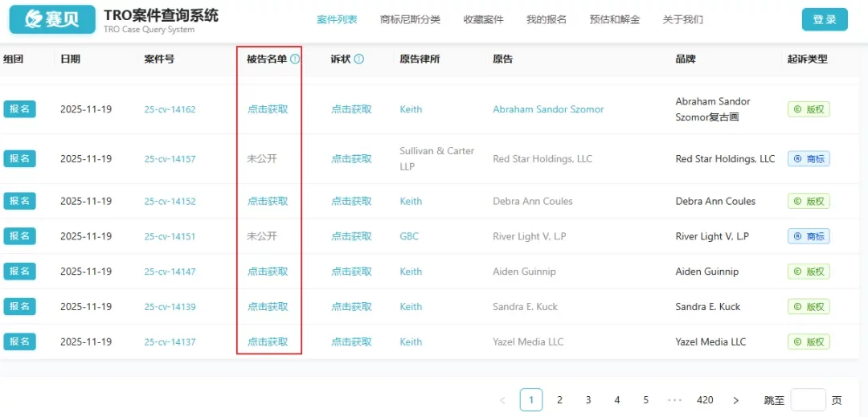868x417 pixels.
Task: Get complaint for River Light V case
Action: pos(351,237)
